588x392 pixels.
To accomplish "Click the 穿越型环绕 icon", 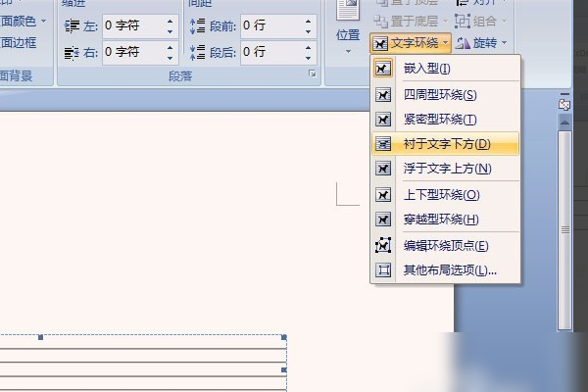I will pos(383,220).
